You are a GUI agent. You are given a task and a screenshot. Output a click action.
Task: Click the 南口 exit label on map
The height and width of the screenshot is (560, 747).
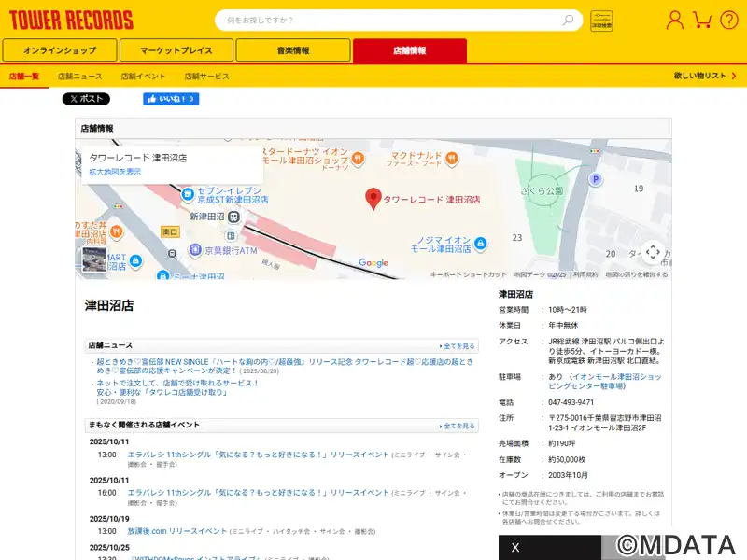pyautogui.click(x=170, y=231)
